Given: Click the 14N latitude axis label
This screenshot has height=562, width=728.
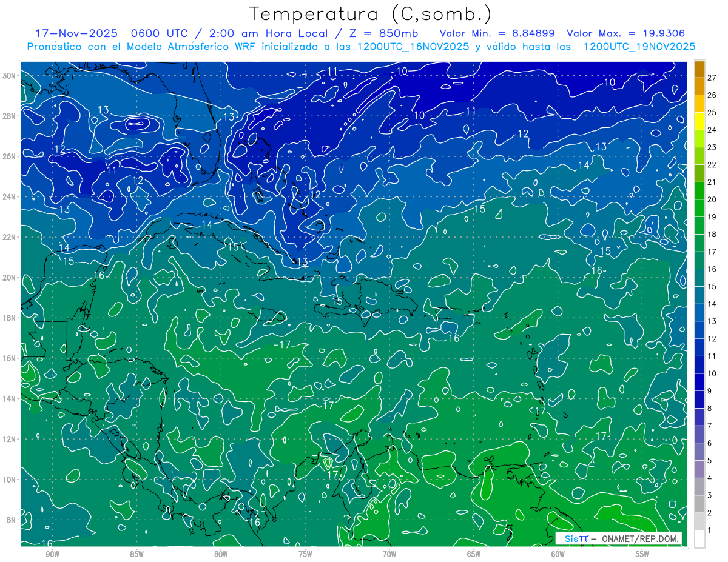Looking at the screenshot, I should click(10, 399).
